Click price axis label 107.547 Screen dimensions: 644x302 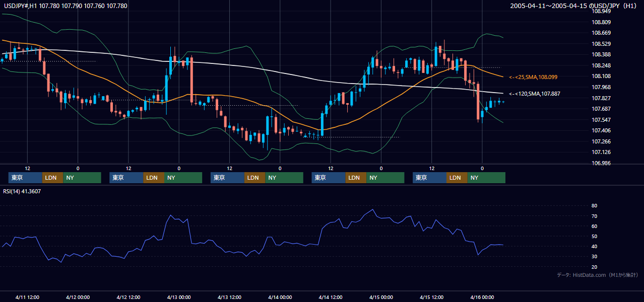coord(602,120)
